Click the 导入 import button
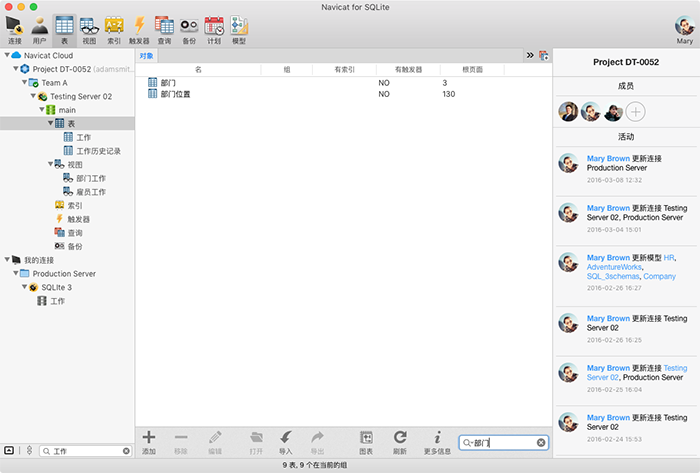700x473 pixels. click(286, 442)
